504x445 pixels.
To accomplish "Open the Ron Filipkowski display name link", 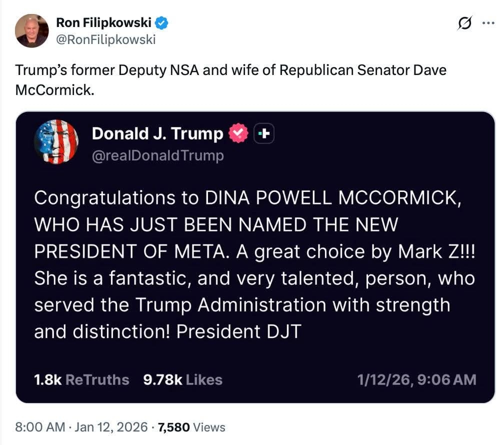I will point(103,22).
